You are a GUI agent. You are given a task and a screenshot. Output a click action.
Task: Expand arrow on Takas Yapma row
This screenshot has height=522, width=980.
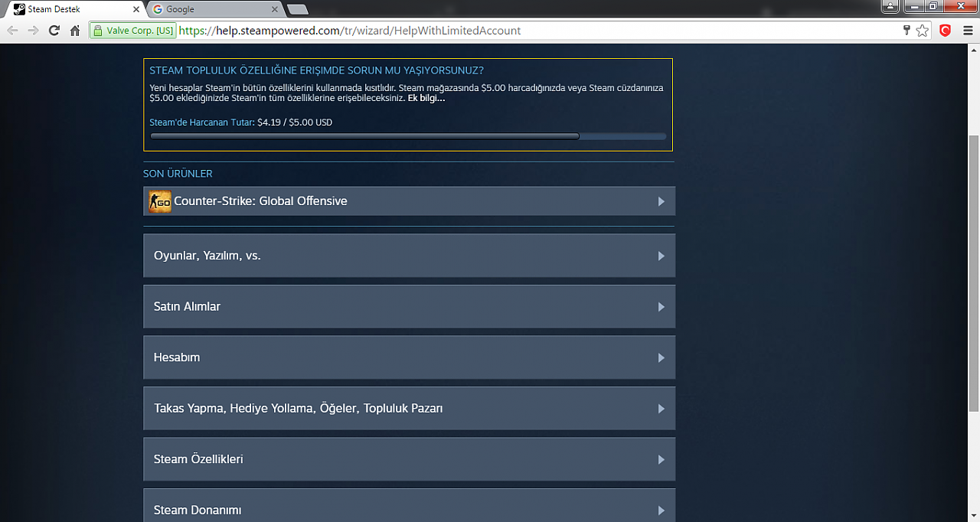(x=661, y=409)
